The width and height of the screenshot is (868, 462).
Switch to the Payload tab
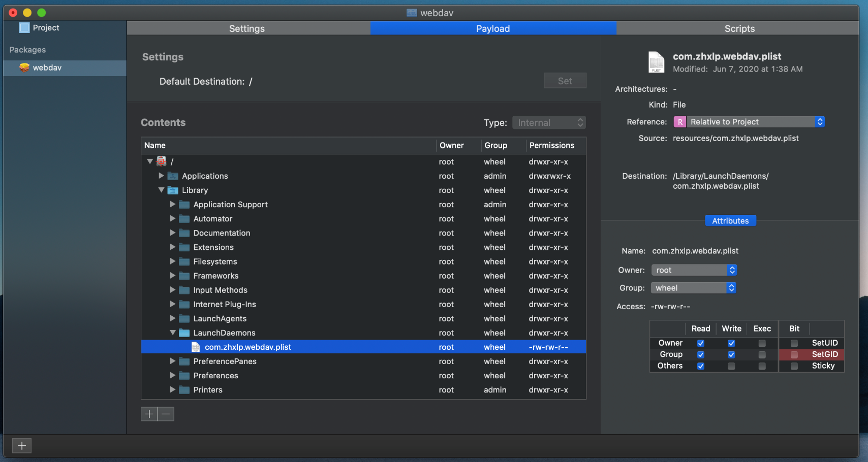tap(493, 28)
